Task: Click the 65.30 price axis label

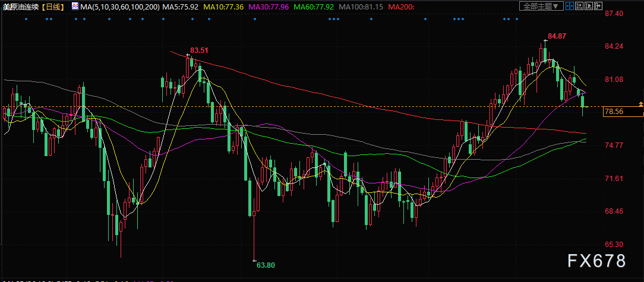Action: tap(614, 245)
